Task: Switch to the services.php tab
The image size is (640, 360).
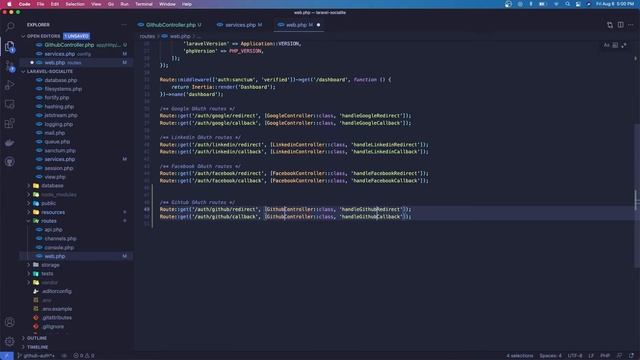Action: tap(240, 25)
